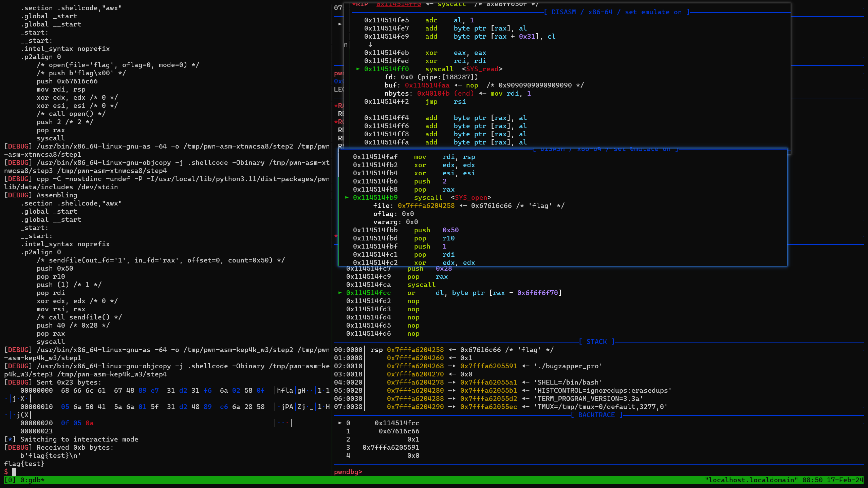This screenshot has width=868, height=488.
Task: Click the 'fd: 0x0 (pipe:[188287])' line
Action: (x=431, y=77)
